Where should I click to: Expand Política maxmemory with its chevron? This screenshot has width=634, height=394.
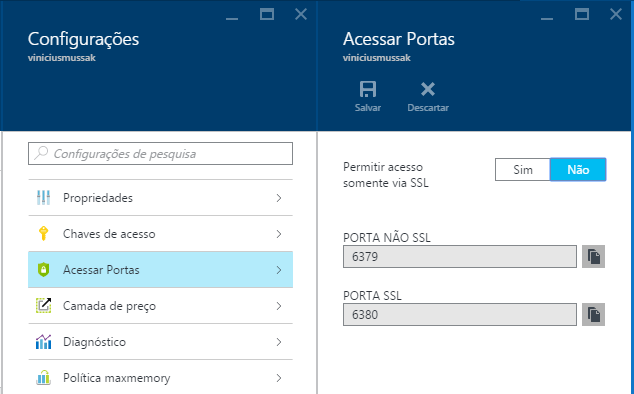click(279, 378)
